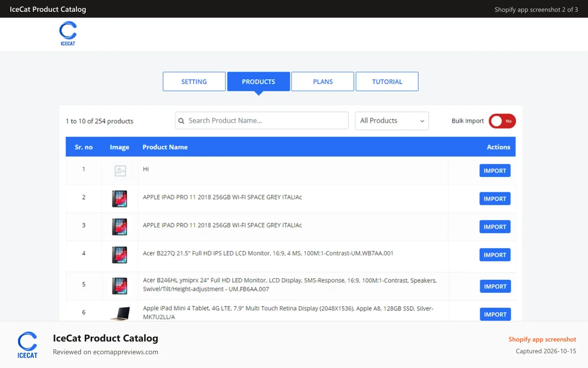588x368 pixels.
Task: Click the row 3 APPLE IPAD PRO name
Action: click(x=222, y=225)
